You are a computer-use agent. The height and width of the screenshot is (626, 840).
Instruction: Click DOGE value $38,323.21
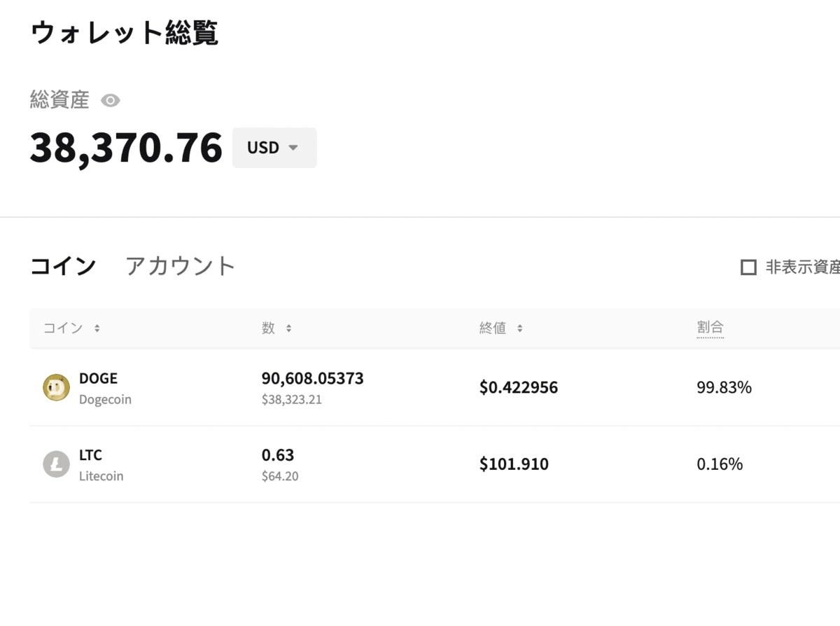292,401
